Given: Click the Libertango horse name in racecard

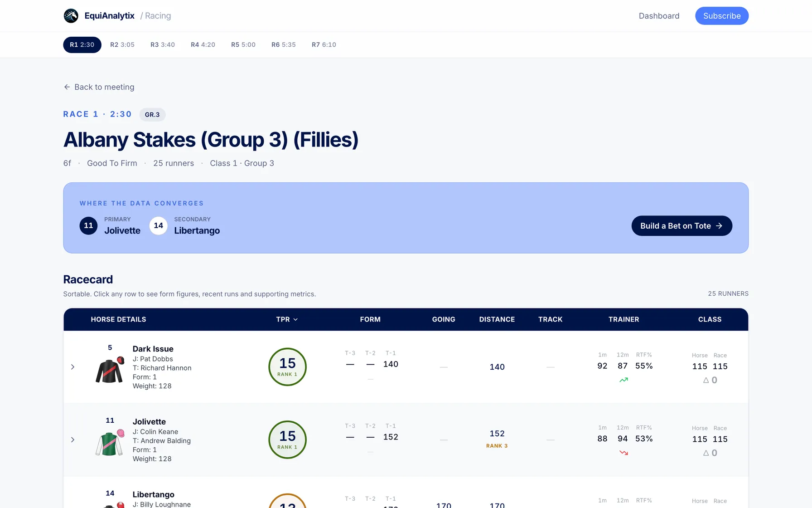Looking at the screenshot, I should click(x=153, y=494).
